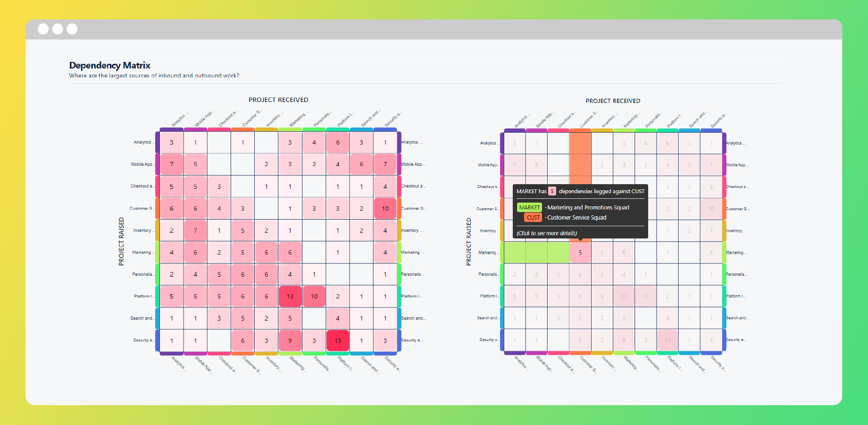
Task: Click Mobile App row, Analytics column 7 cell, left matrix
Action: (172, 164)
